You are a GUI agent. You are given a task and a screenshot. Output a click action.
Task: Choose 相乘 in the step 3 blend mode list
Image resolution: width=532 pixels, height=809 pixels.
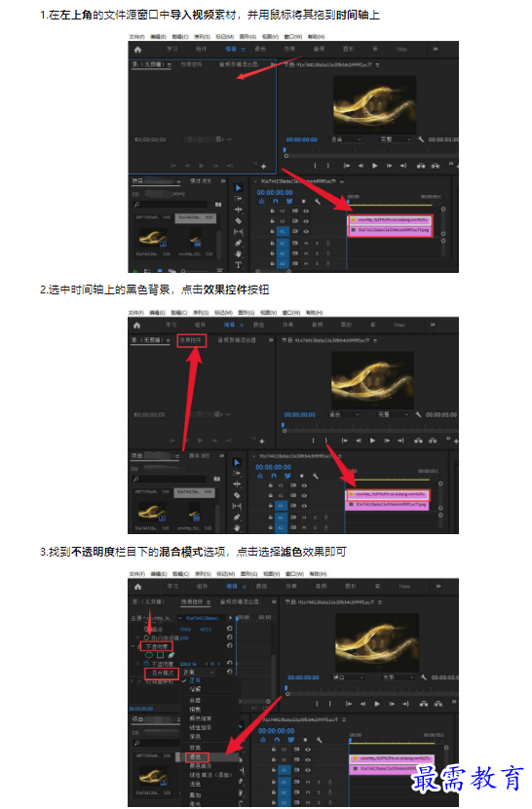click(x=195, y=710)
